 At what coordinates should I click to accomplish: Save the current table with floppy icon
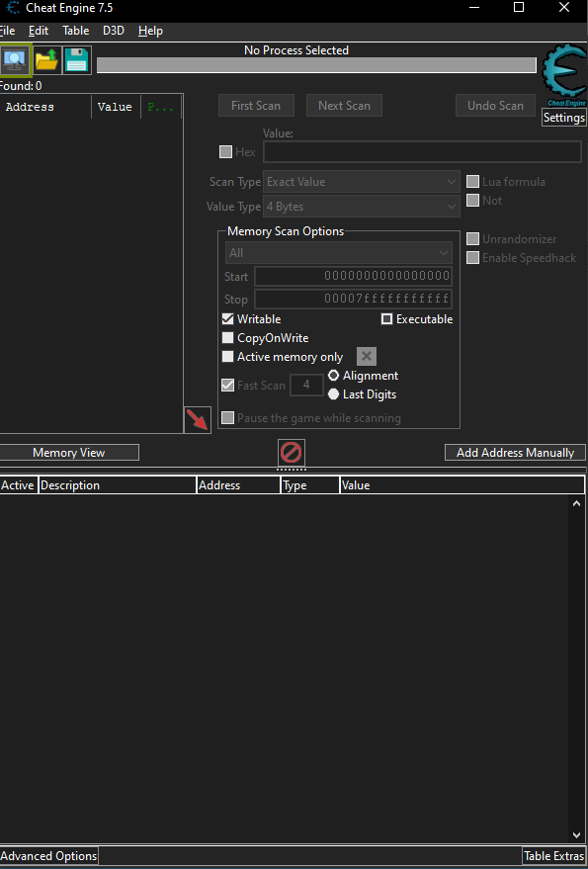click(76, 60)
